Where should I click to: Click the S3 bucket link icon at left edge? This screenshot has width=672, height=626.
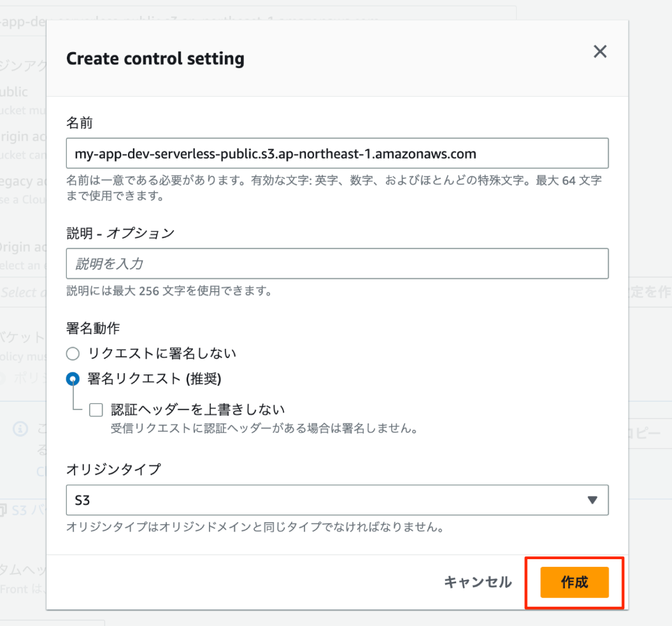pyautogui.click(x=3, y=510)
